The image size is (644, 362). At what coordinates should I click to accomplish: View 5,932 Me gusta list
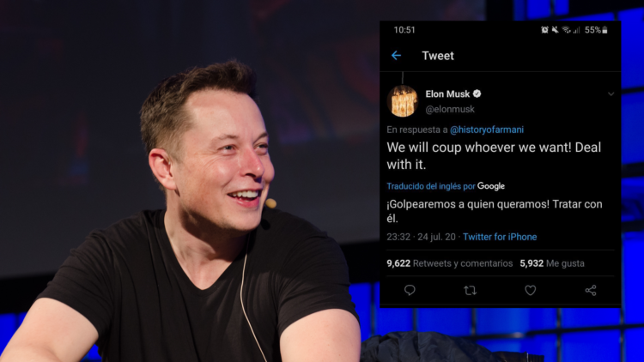[x=552, y=263]
